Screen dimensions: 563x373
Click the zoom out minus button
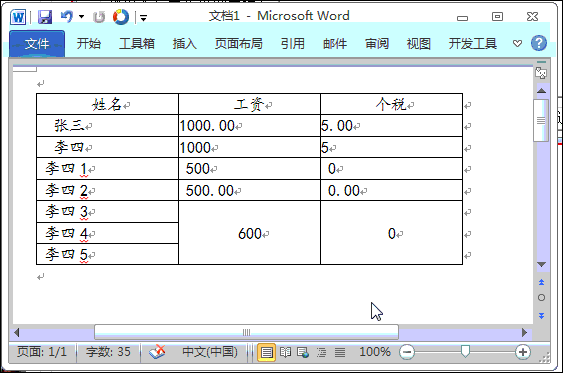coord(407,352)
